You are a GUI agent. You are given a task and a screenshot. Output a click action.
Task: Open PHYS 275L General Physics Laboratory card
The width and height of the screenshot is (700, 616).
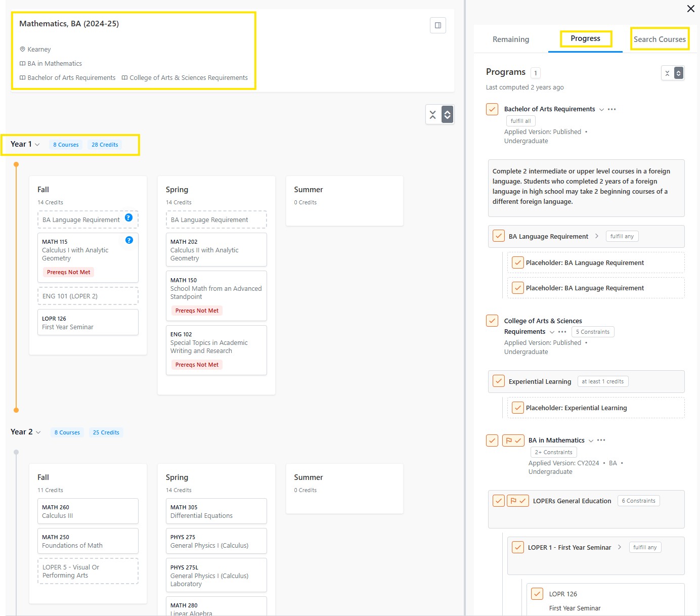(x=216, y=575)
